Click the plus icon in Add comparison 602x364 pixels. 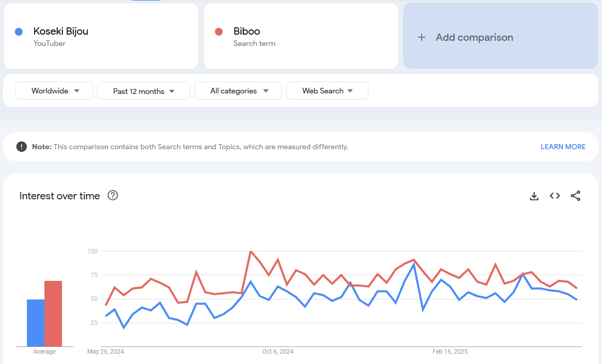[x=422, y=37]
